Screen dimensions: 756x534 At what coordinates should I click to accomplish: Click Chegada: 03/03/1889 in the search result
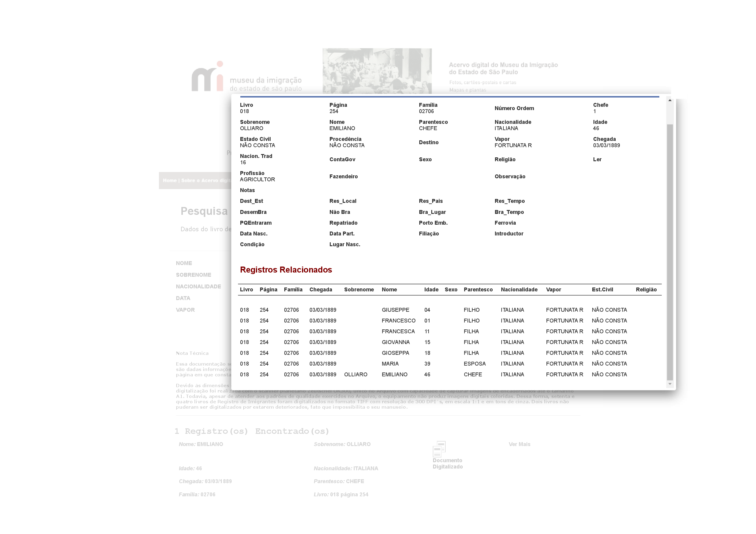click(x=205, y=481)
